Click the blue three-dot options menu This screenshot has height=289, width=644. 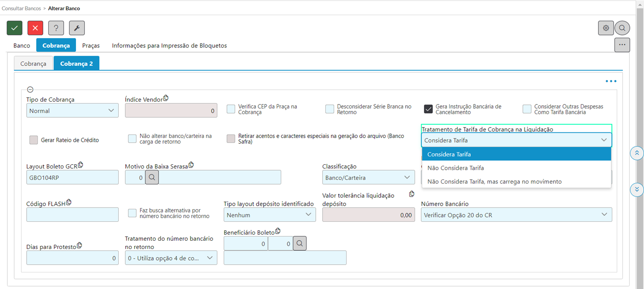[x=611, y=81]
